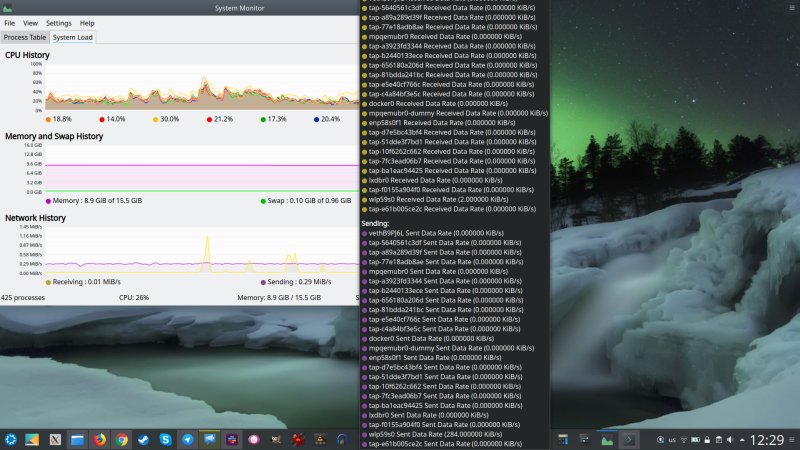Click the blue 20.4% CPU legend entry
The image size is (800, 450).
[327, 119]
